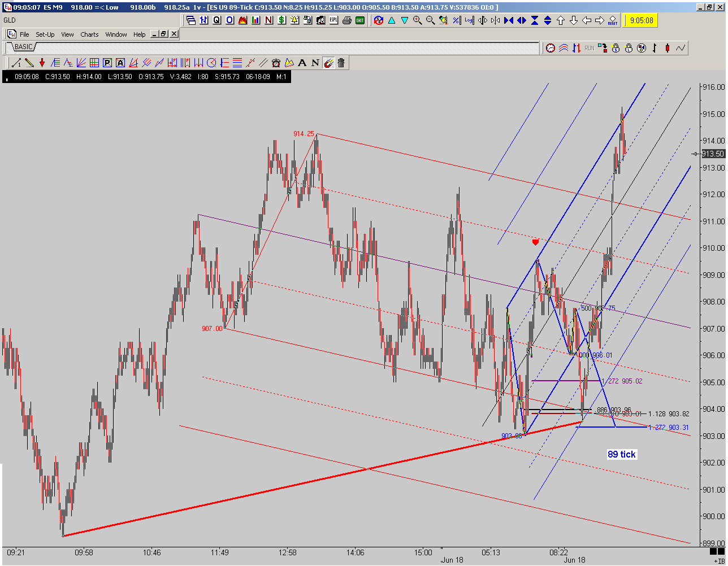The image size is (728, 566).
Task: Open the View menu
Action: (x=67, y=34)
